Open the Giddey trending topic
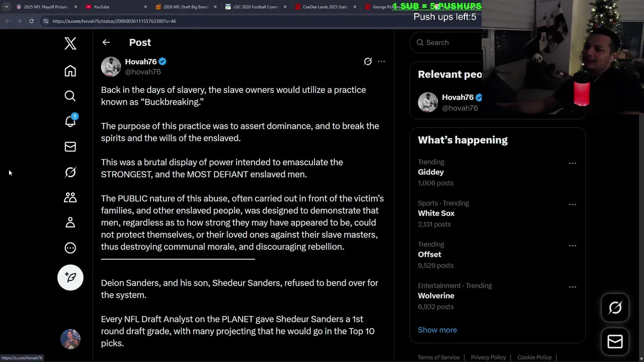The height and width of the screenshot is (362, 644). 431,172
